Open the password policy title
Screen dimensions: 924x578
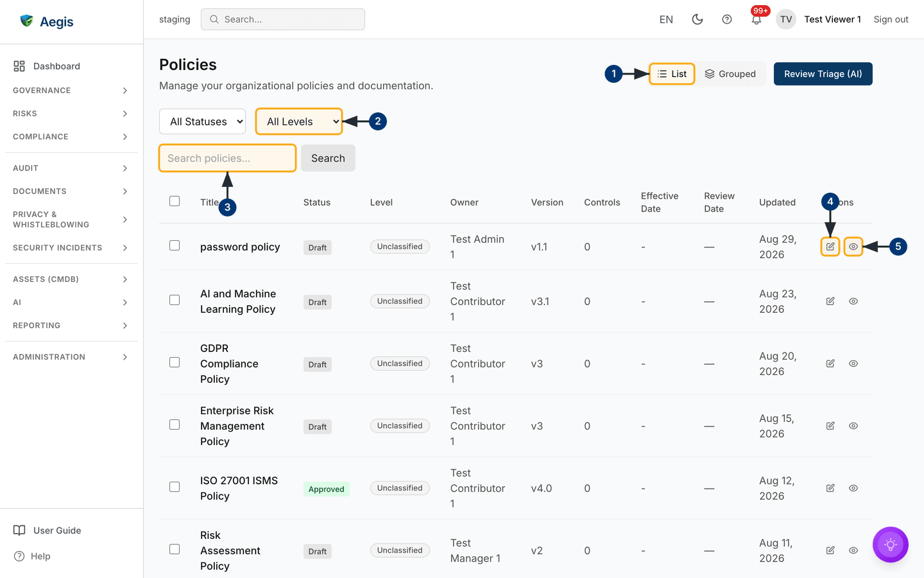[240, 247]
